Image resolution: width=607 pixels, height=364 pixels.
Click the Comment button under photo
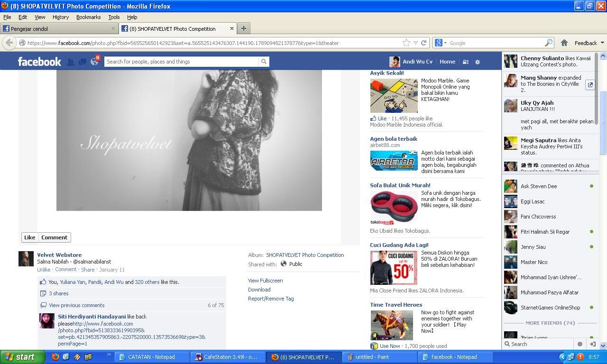(54, 237)
